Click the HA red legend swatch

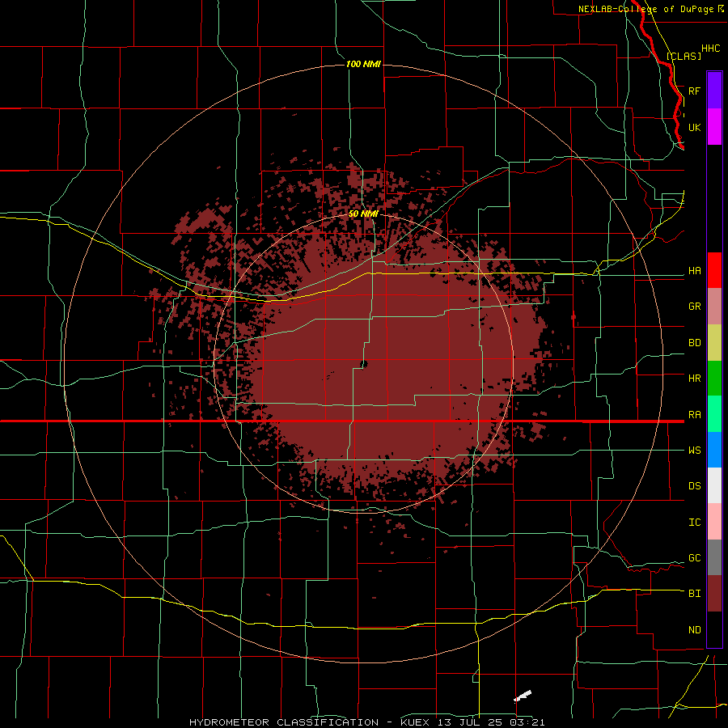pos(714,270)
